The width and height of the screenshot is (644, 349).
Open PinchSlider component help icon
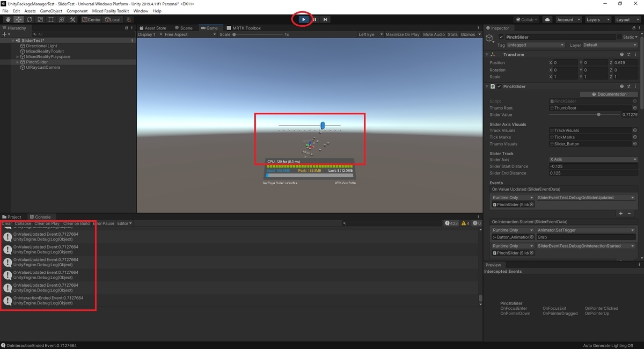coord(621,86)
